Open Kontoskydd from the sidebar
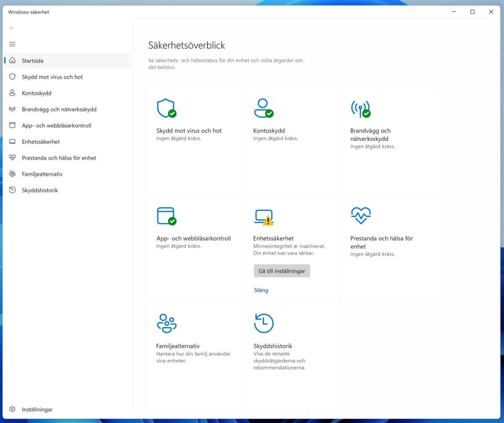The width and height of the screenshot is (504, 423). point(37,93)
